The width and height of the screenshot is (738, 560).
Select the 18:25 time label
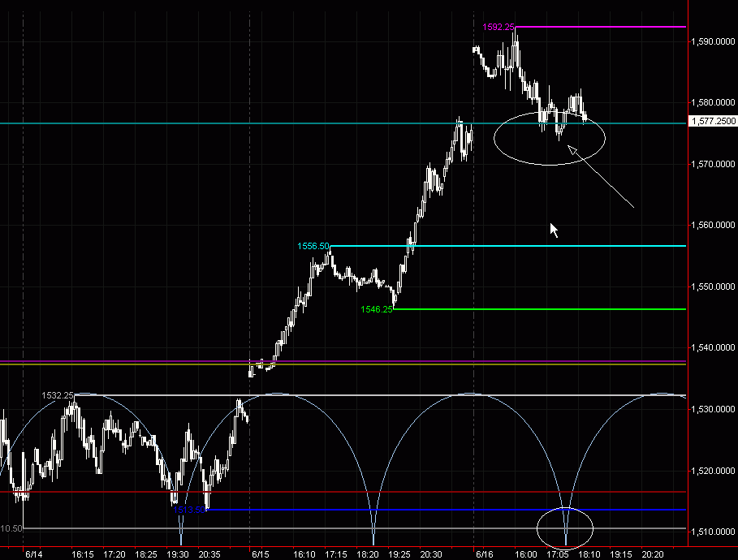146,554
